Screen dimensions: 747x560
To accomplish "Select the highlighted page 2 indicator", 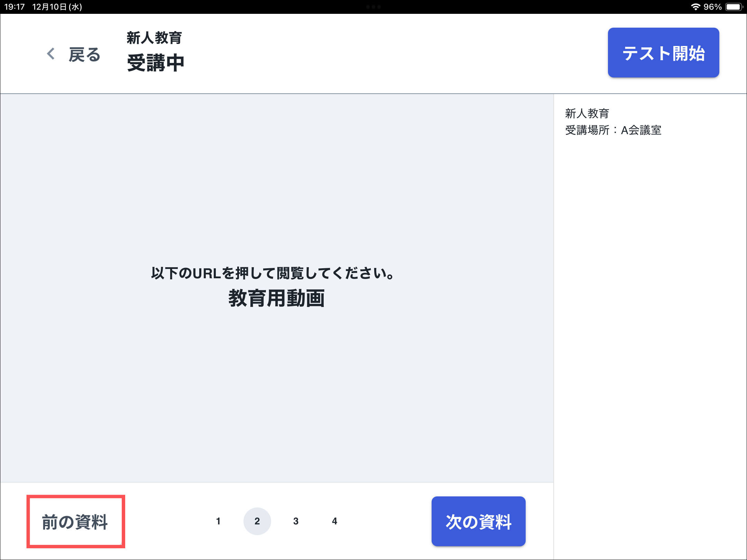I will coord(257,521).
